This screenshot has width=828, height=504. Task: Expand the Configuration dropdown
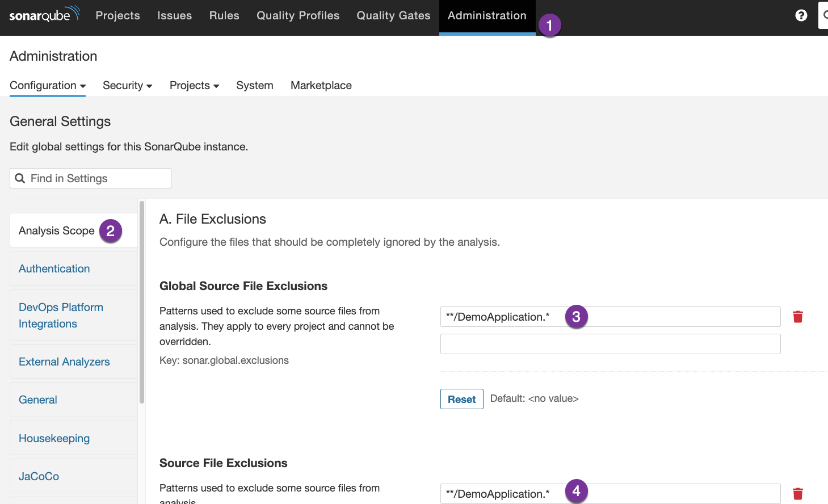click(x=48, y=85)
